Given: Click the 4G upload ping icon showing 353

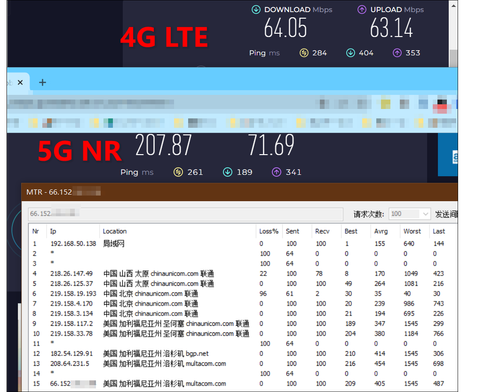Looking at the screenshot, I should pos(397,53).
